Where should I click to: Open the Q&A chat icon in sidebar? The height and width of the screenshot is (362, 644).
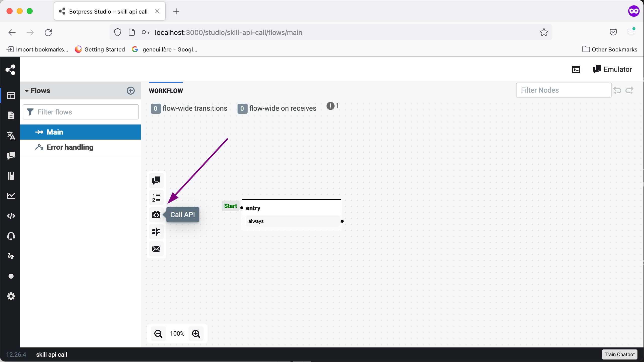(x=11, y=155)
